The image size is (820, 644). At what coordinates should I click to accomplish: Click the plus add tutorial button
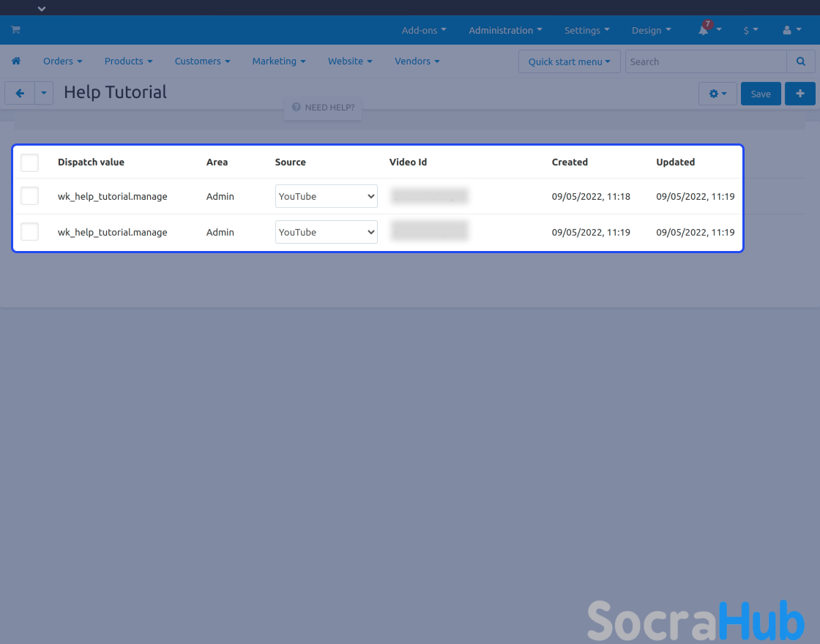point(799,94)
